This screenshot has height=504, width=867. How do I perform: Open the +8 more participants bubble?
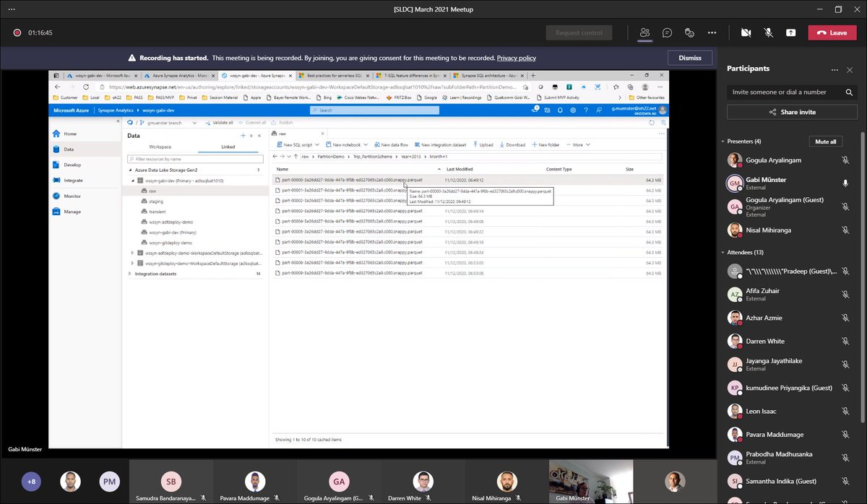(x=31, y=481)
